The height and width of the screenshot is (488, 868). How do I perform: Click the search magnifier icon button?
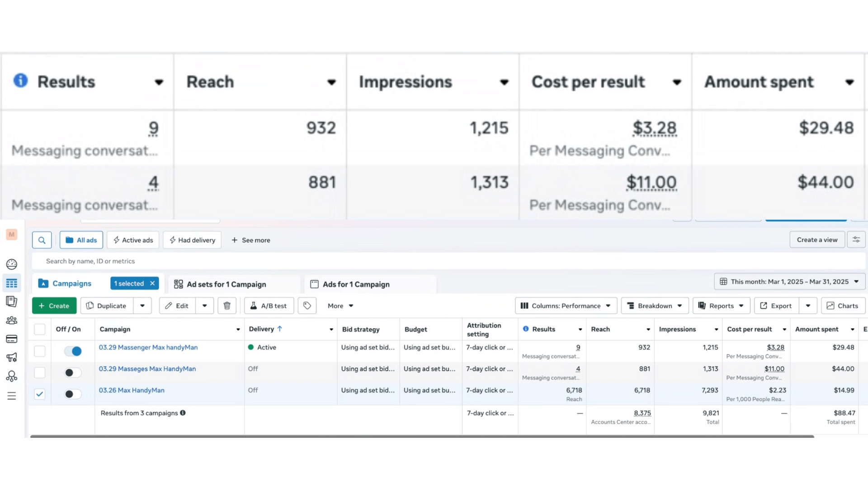coord(42,240)
